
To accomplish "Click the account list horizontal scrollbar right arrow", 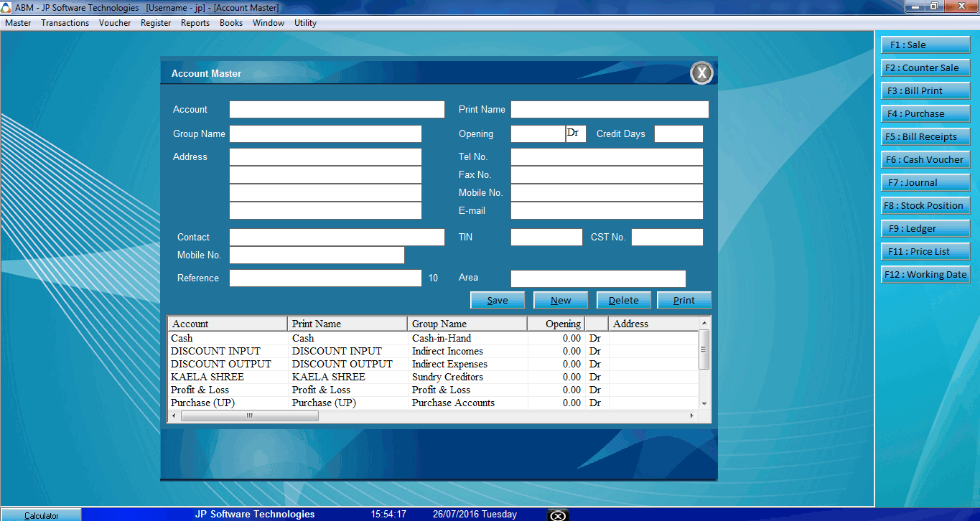I will pyautogui.click(x=692, y=416).
